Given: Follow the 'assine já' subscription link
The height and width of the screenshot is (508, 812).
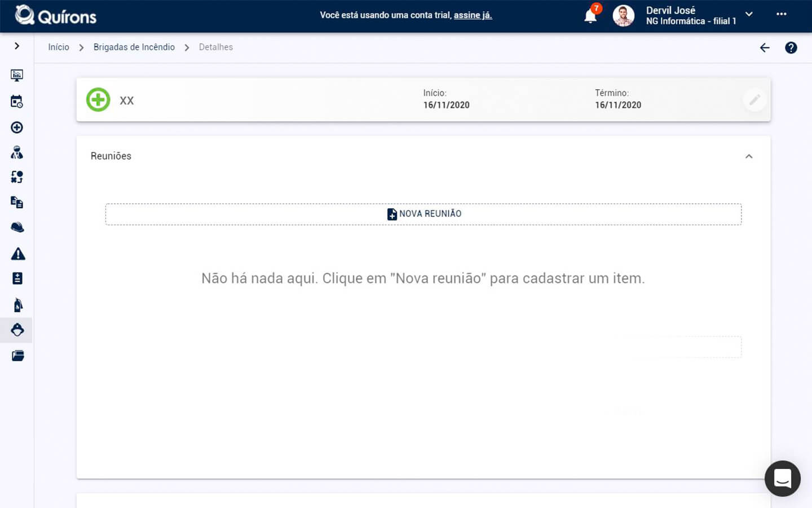Looking at the screenshot, I should (473, 15).
